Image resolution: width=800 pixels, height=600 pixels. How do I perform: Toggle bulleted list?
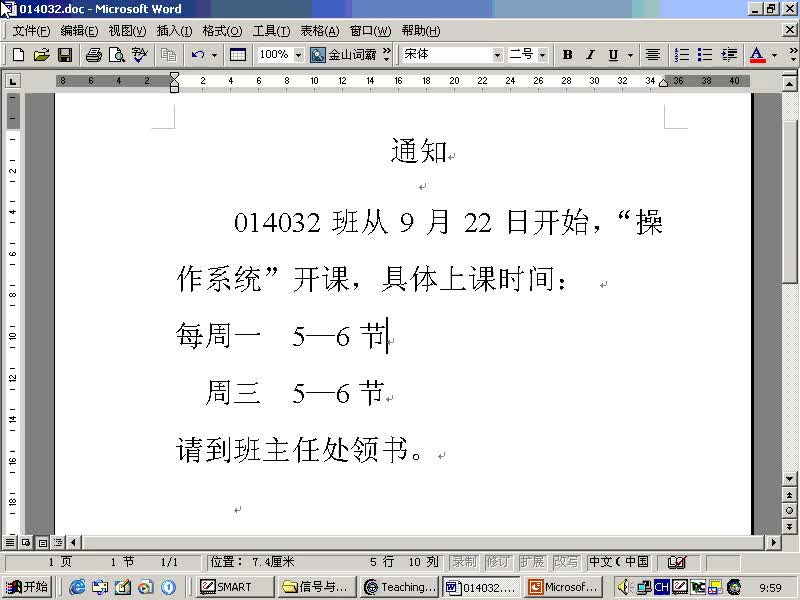(x=705, y=55)
